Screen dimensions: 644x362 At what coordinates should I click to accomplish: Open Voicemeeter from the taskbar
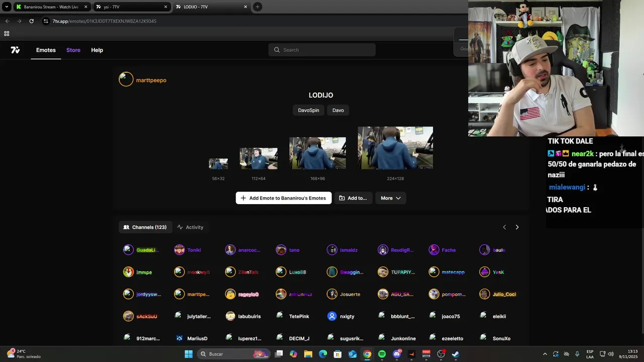pyautogui.click(x=426, y=354)
